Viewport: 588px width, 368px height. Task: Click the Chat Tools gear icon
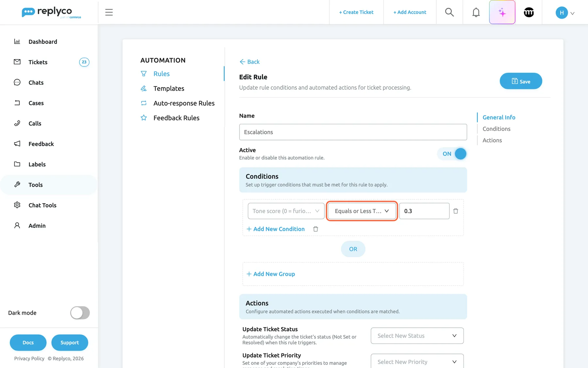pos(17,205)
